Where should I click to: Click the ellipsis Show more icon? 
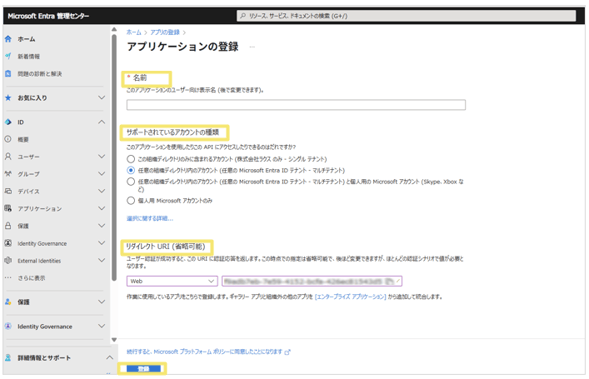coord(8,278)
